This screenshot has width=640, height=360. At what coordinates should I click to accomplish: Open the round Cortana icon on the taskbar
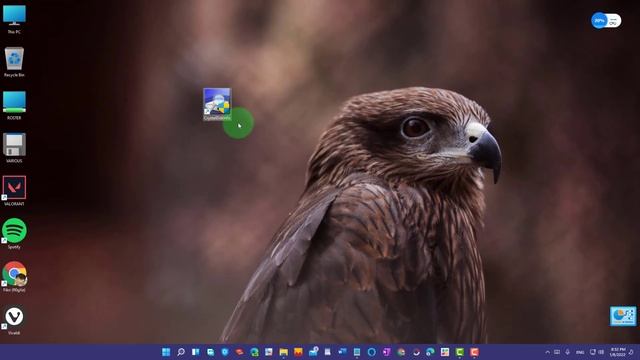[x=371, y=352]
